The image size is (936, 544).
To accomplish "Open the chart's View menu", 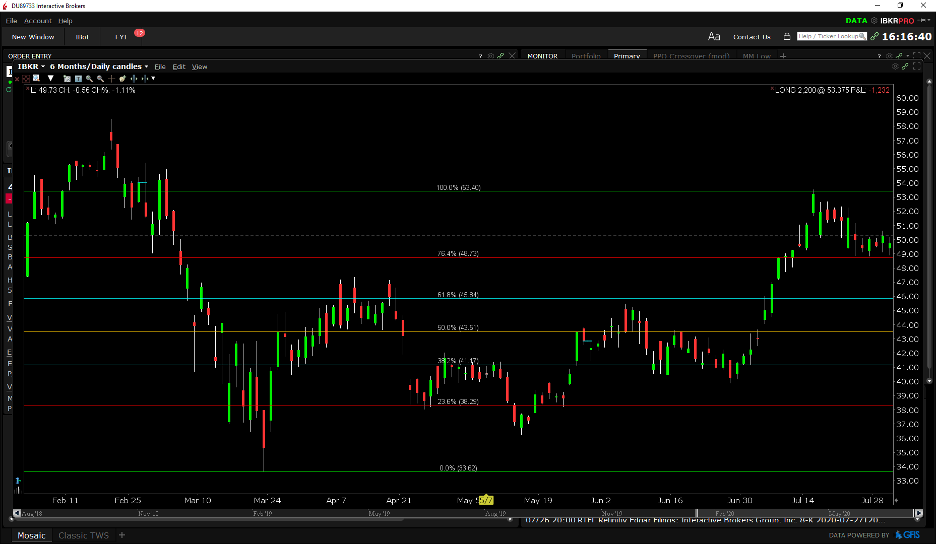I will [199, 67].
